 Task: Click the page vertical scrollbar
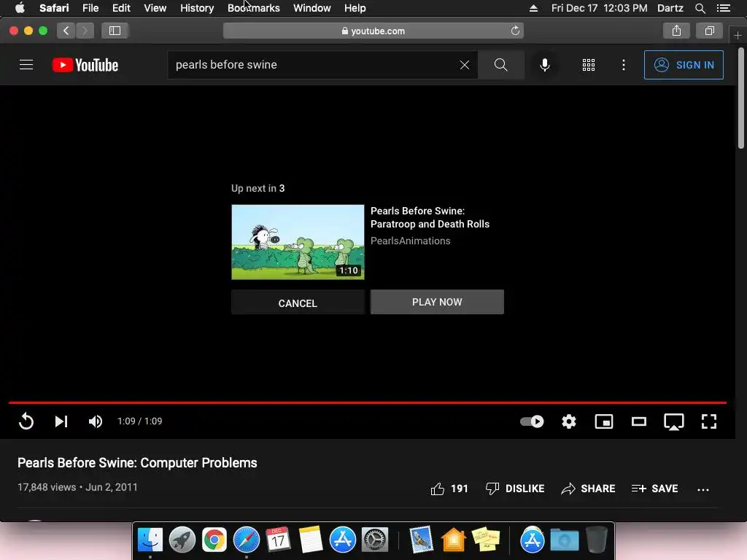point(741,98)
